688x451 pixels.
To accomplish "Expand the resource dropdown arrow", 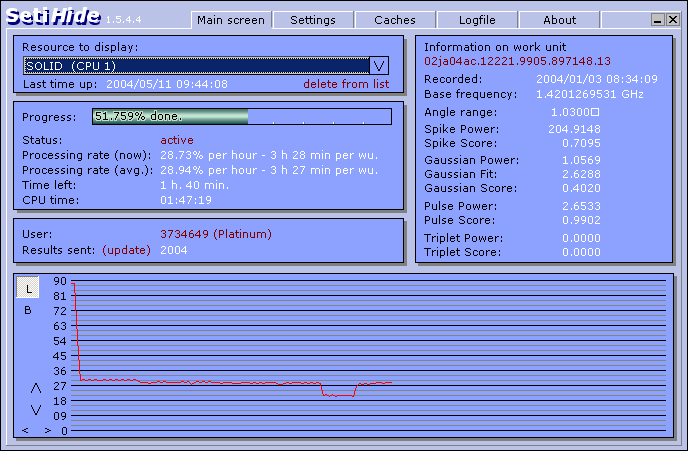I will tap(379, 66).
